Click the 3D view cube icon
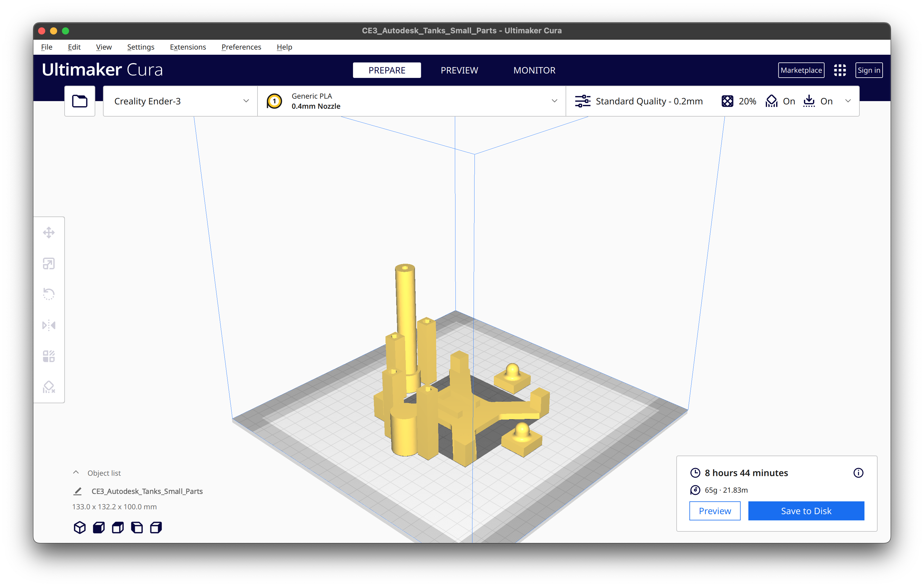The width and height of the screenshot is (924, 587). tap(79, 528)
